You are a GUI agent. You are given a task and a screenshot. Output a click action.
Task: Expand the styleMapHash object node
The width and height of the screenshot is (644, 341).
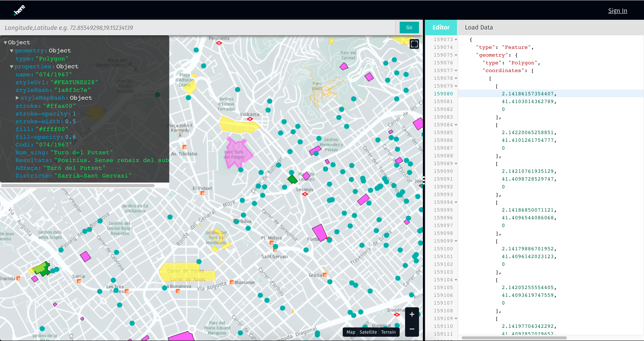tap(17, 98)
